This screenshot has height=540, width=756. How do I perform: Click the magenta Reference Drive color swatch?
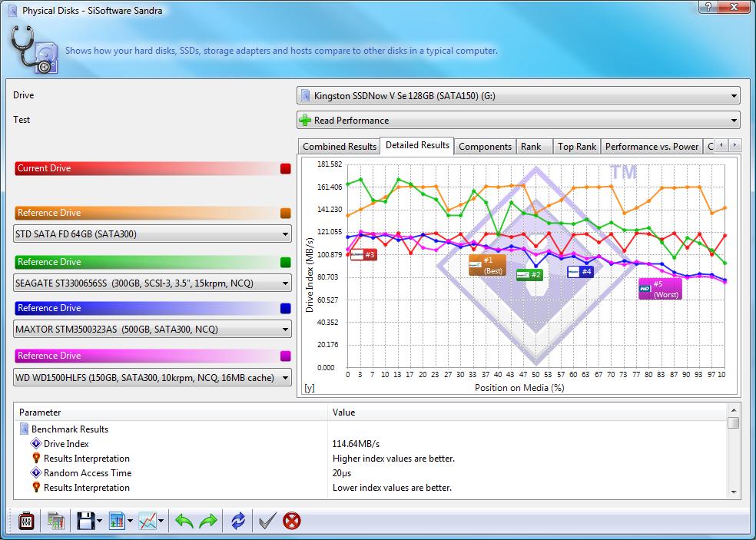pyautogui.click(x=286, y=356)
